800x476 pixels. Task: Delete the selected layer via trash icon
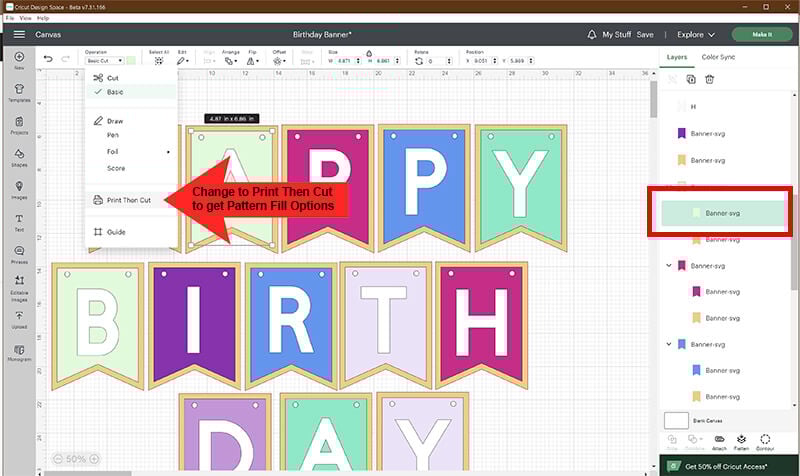coord(709,79)
